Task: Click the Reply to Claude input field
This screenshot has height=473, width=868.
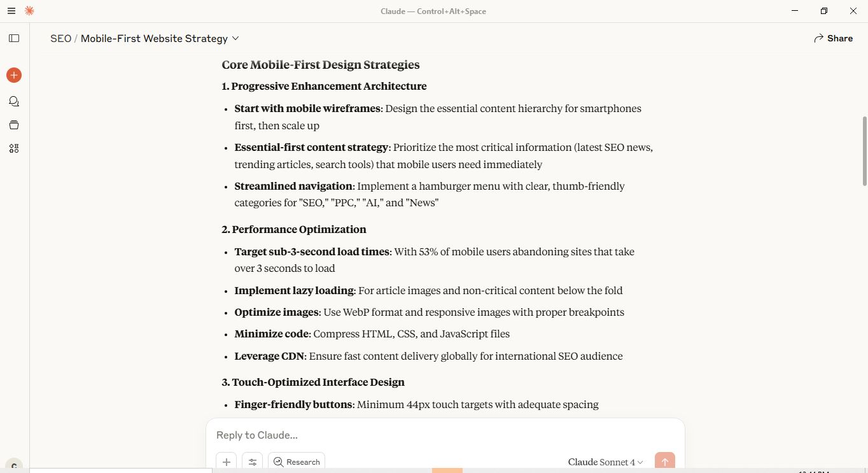Action: point(382,435)
